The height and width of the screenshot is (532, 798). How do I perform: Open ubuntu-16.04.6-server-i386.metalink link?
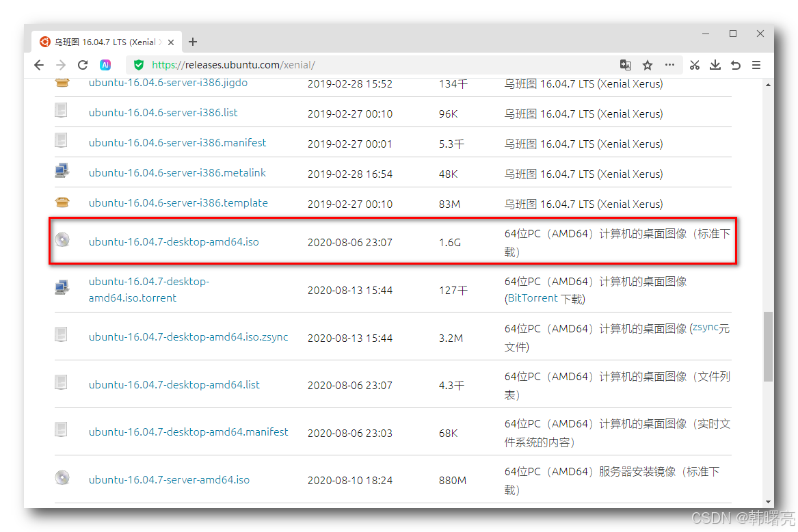[177, 172]
